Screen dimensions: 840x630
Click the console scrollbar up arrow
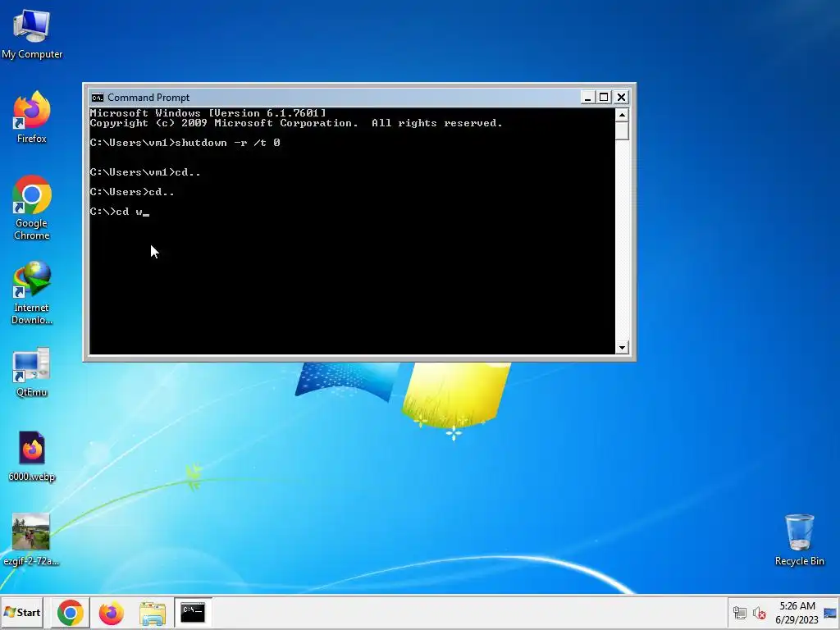(x=622, y=115)
